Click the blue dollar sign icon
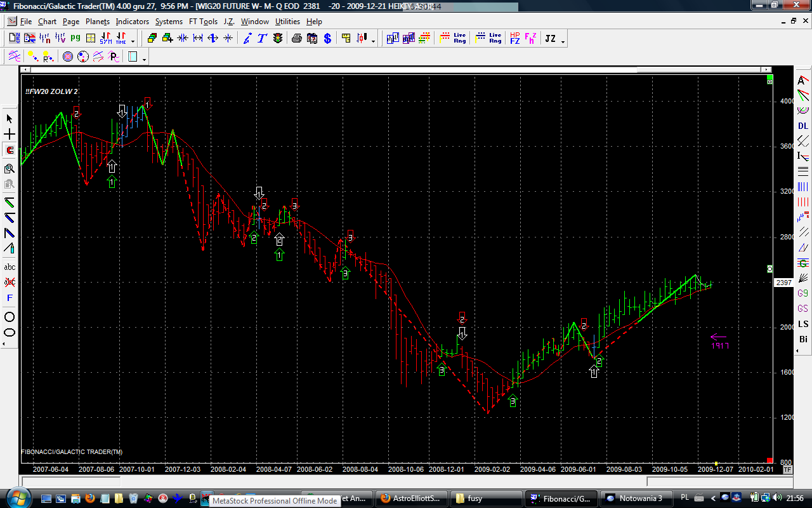 [x=327, y=39]
